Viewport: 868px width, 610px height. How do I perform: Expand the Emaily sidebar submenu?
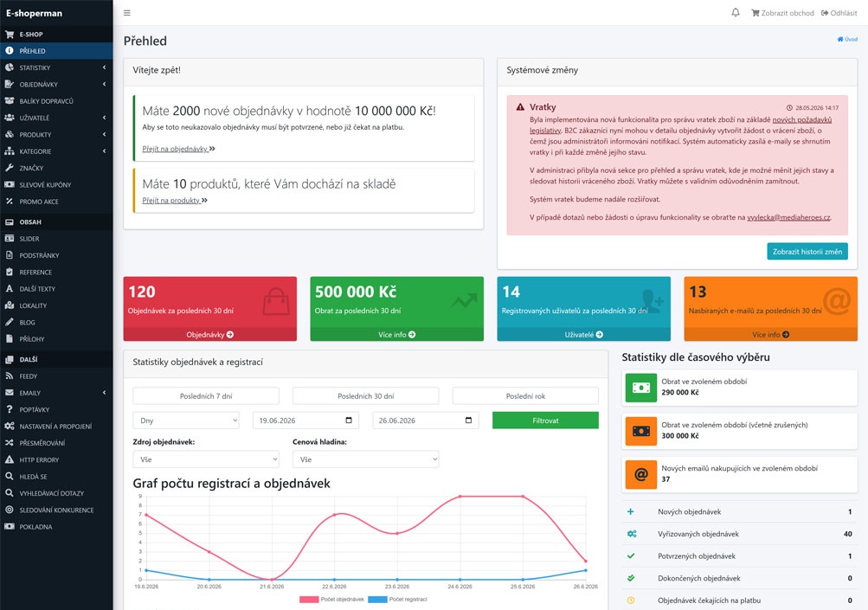(104, 393)
